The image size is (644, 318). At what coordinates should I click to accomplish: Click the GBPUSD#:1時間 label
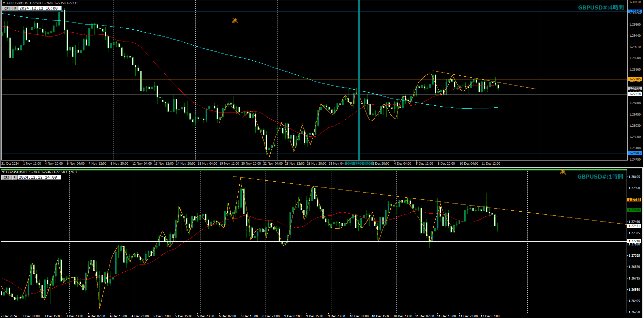point(600,177)
